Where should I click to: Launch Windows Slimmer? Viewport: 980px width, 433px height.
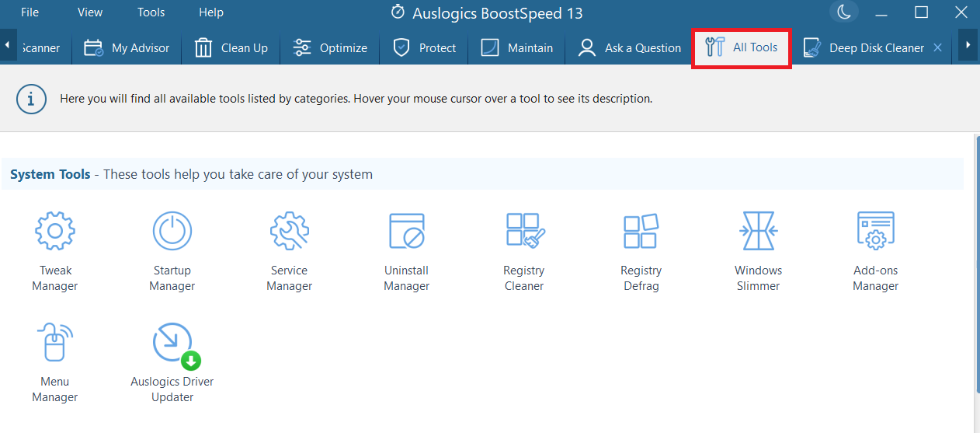[758, 252]
